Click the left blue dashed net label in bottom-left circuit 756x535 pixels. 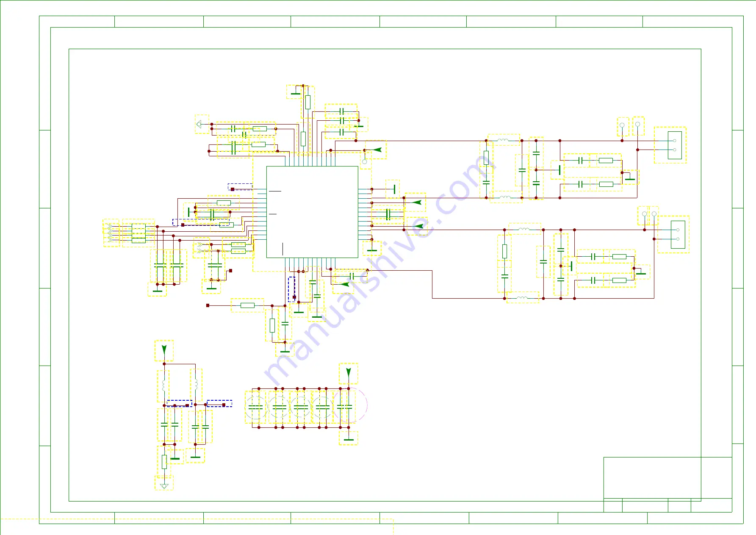pyautogui.click(x=179, y=404)
